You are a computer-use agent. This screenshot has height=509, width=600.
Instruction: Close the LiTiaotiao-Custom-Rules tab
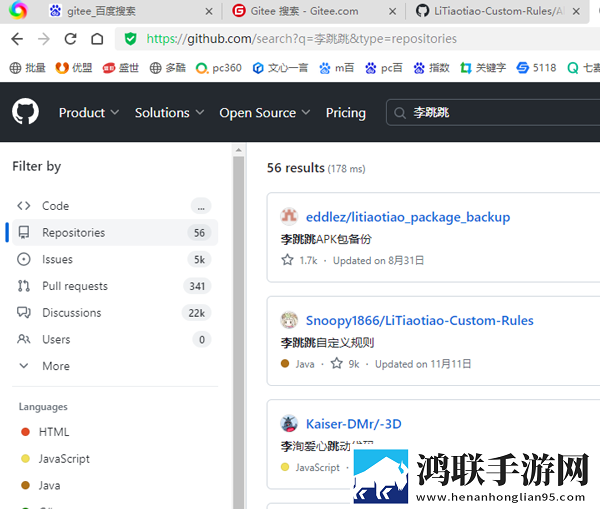coord(576,12)
